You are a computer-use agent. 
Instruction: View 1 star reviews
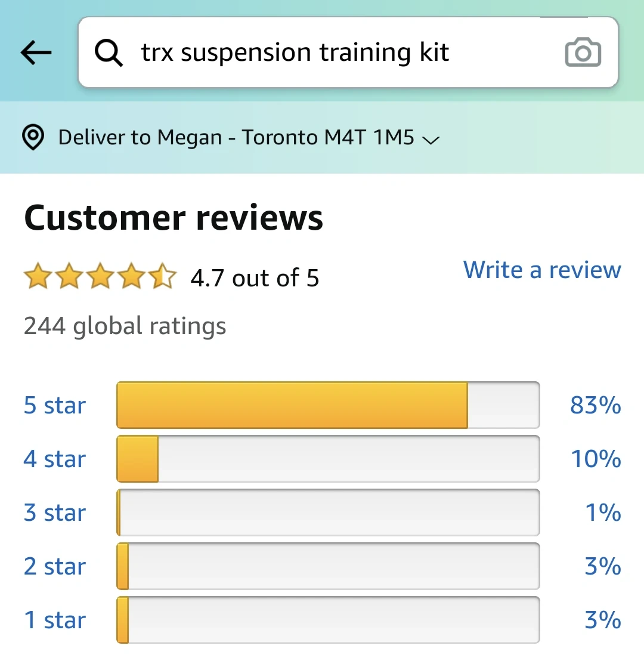pyautogui.click(x=55, y=620)
